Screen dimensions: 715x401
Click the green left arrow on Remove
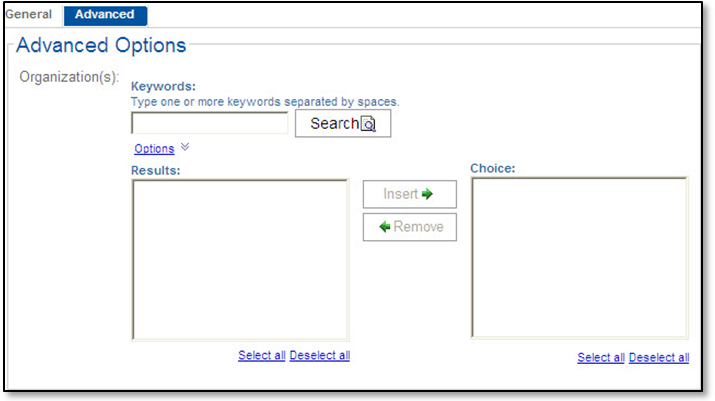click(385, 227)
